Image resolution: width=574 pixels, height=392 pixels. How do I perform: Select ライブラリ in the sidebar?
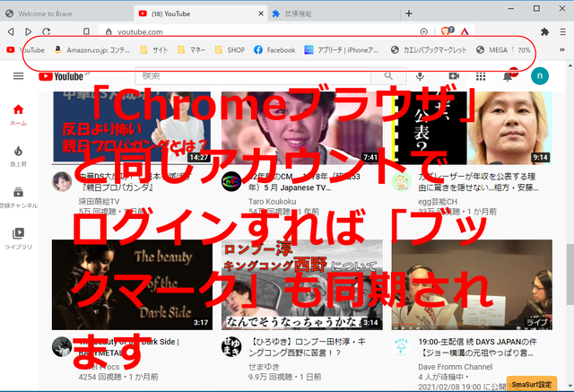coord(18,239)
